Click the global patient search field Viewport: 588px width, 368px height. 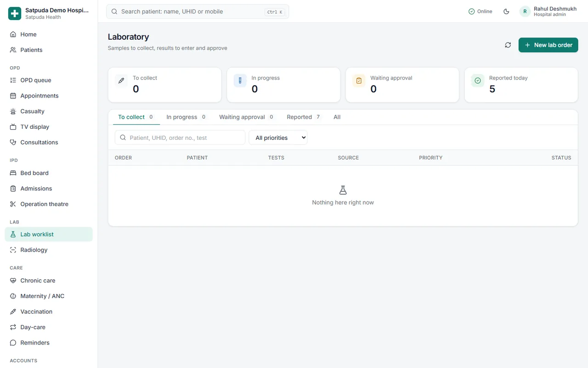(198, 11)
